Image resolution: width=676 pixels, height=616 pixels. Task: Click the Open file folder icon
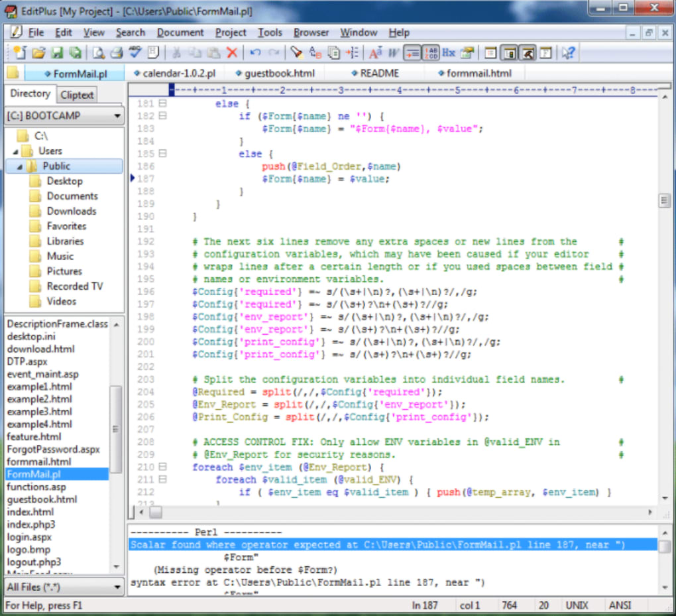[38, 52]
